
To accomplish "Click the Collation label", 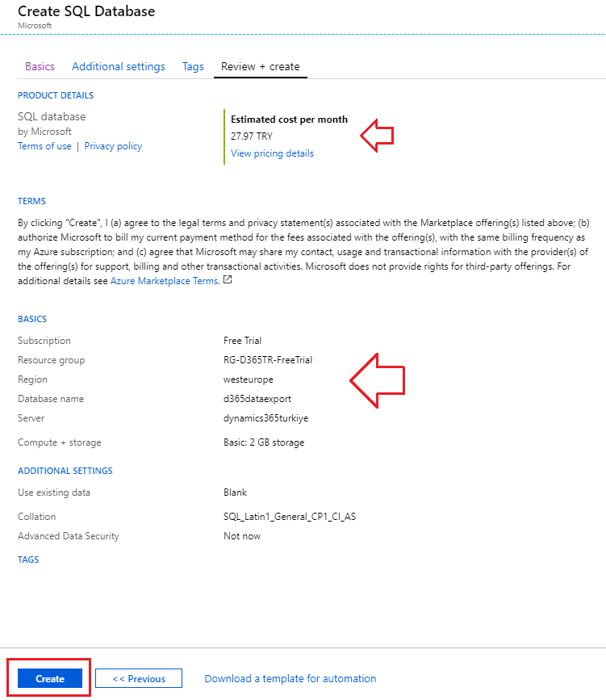I will point(36,517).
